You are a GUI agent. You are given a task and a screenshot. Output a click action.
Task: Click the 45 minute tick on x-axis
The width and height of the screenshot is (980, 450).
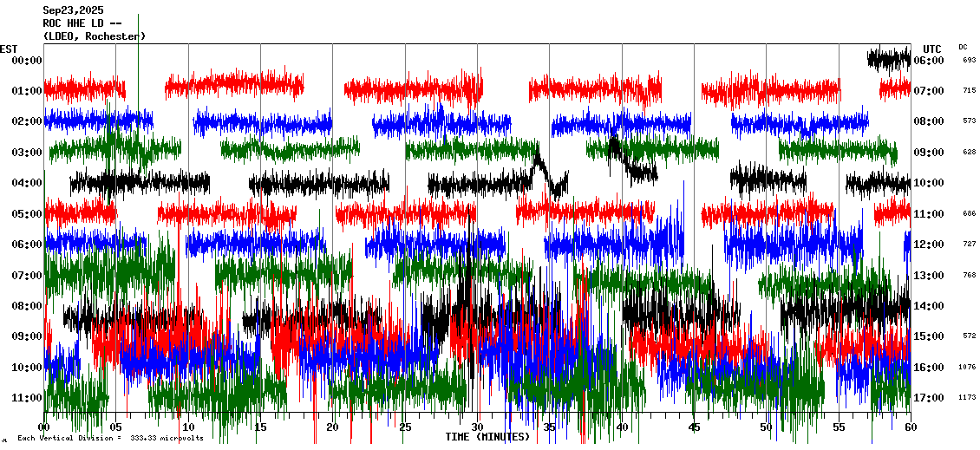tap(694, 427)
